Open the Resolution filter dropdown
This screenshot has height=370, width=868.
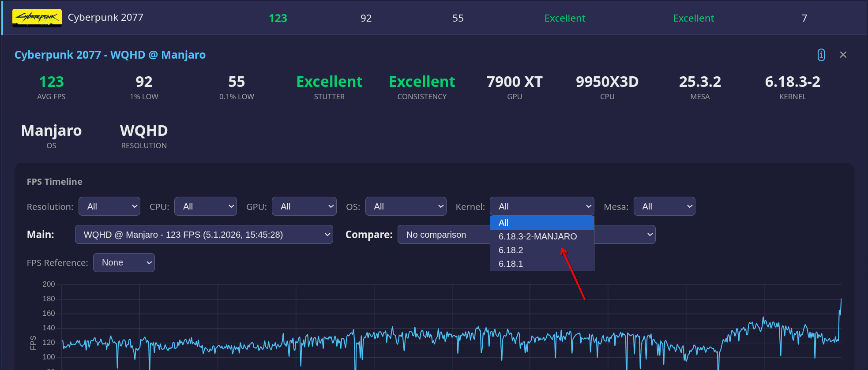click(109, 206)
